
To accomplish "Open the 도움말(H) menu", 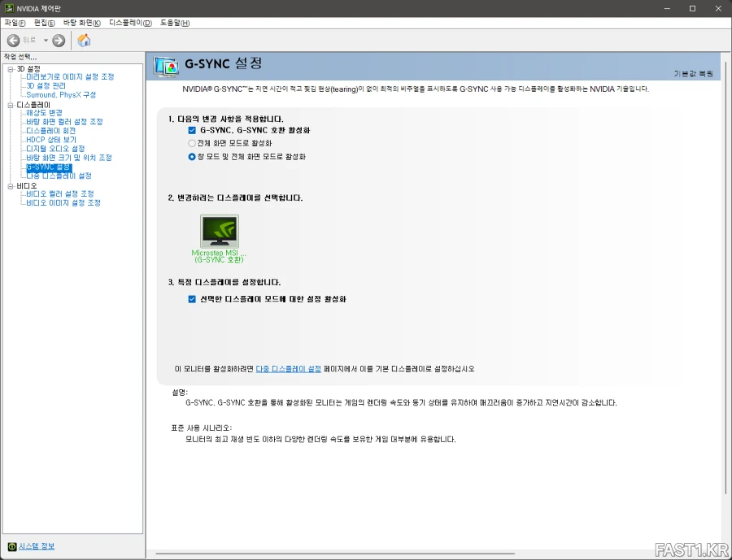I will (175, 23).
